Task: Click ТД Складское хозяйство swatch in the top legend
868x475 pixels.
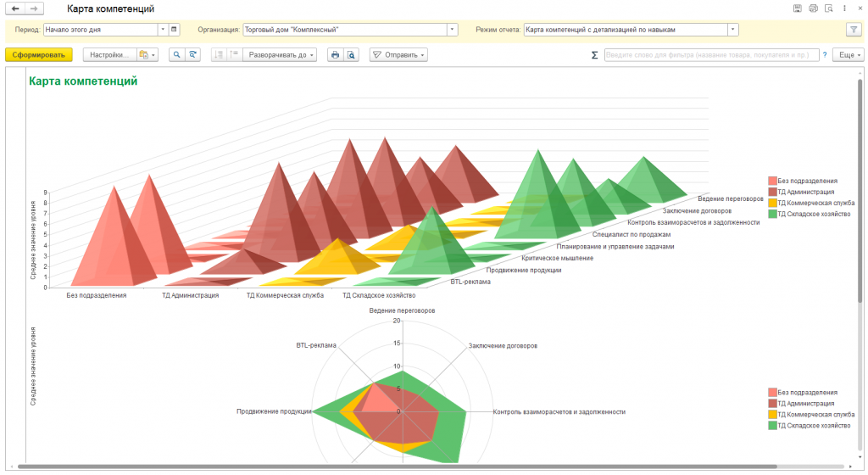Action: point(772,215)
